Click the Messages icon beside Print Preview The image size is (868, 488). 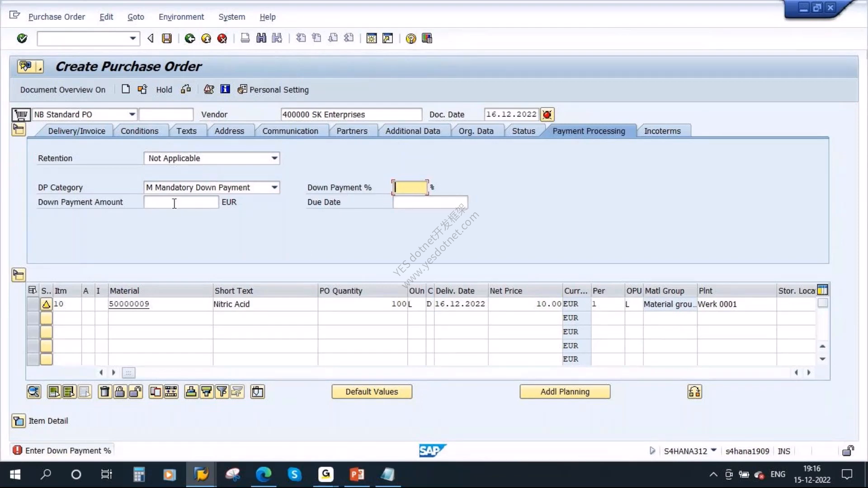click(x=208, y=89)
